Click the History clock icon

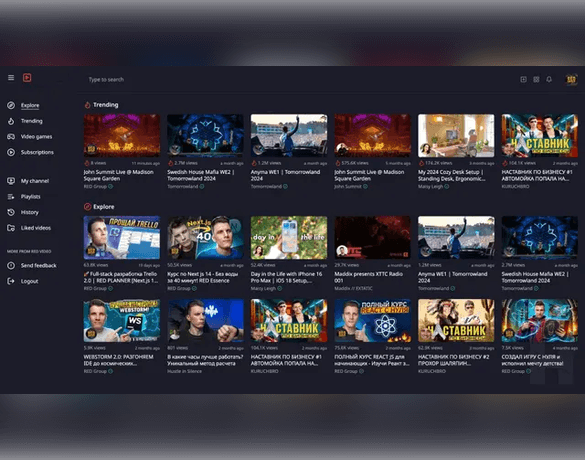11,212
